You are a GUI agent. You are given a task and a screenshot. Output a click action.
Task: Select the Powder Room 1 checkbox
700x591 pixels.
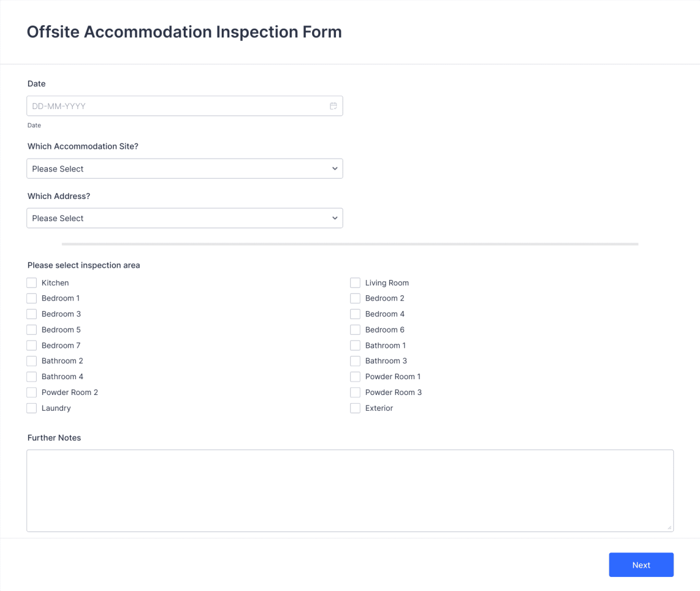[355, 376]
